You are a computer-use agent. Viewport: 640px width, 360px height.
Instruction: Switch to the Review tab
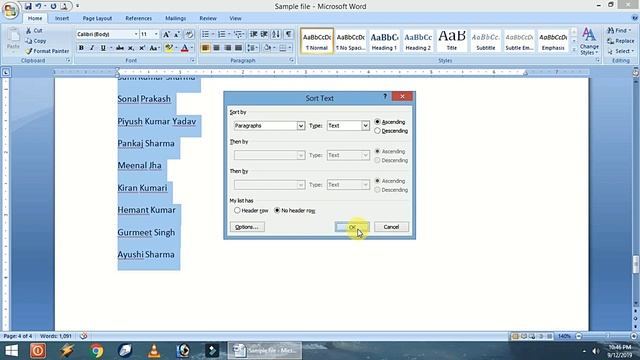tap(208, 18)
